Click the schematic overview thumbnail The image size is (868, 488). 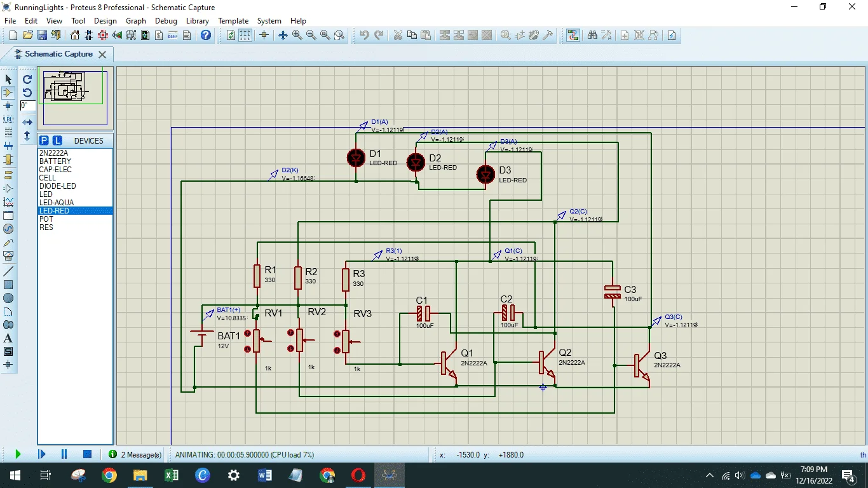pyautogui.click(x=75, y=97)
